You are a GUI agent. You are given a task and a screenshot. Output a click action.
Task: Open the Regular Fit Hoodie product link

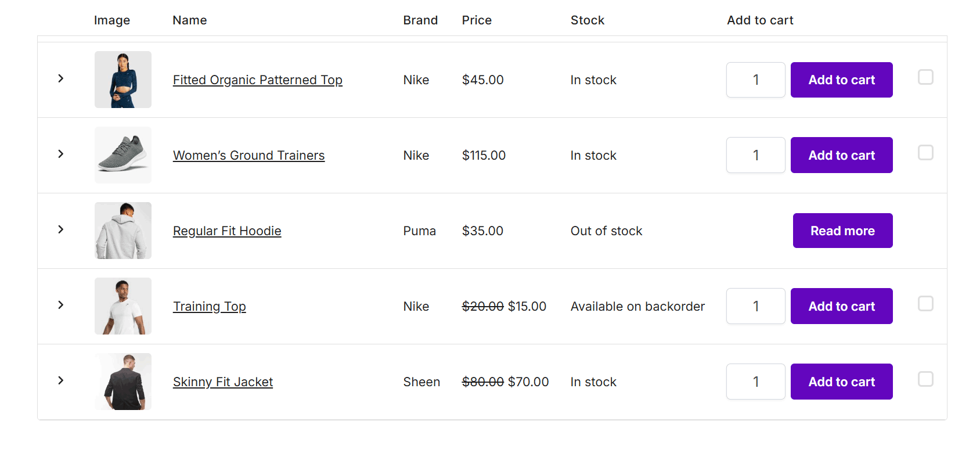click(x=227, y=231)
